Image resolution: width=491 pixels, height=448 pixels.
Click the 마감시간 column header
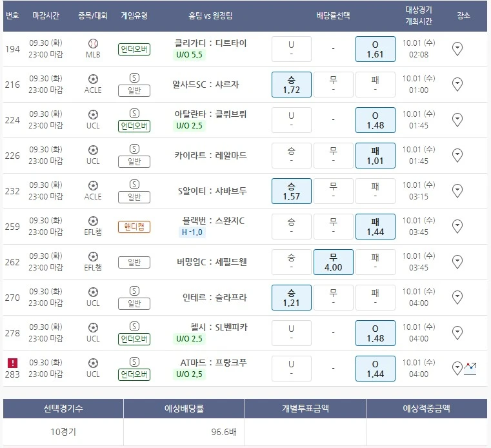[47, 16]
